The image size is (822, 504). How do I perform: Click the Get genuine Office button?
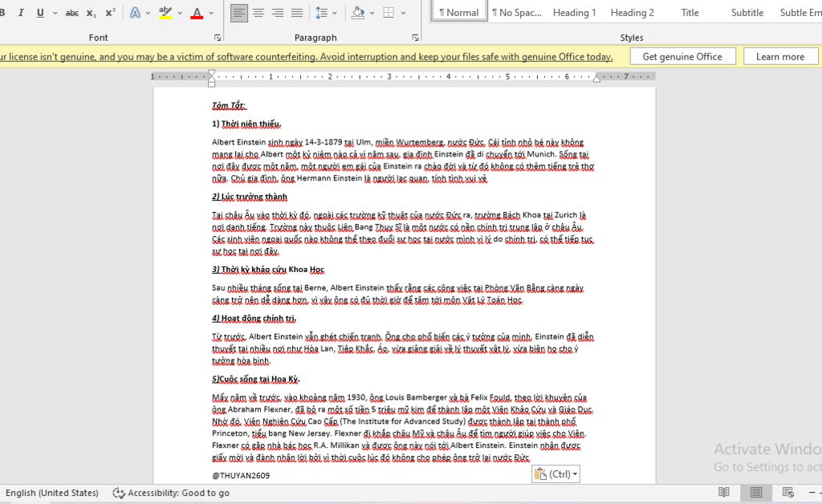pyautogui.click(x=682, y=56)
